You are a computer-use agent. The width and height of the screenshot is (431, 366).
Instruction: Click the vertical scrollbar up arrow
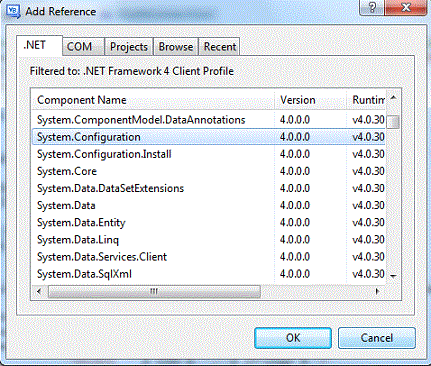(x=393, y=98)
